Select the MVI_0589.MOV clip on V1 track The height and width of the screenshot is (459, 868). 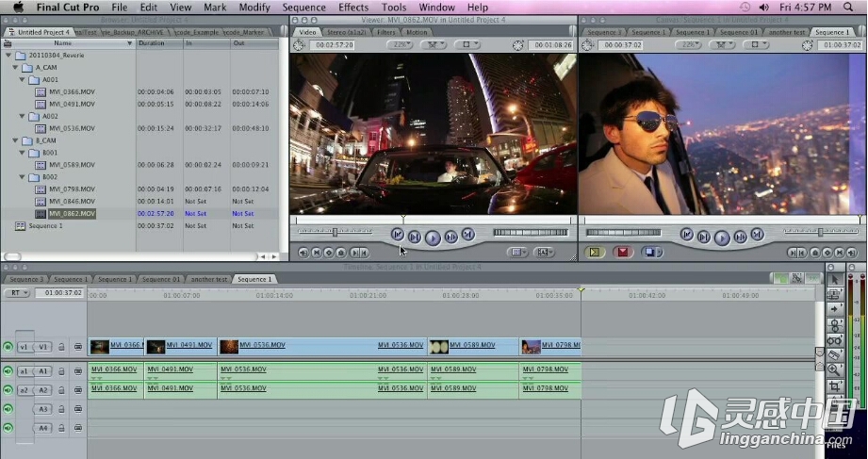pyautogui.click(x=473, y=347)
